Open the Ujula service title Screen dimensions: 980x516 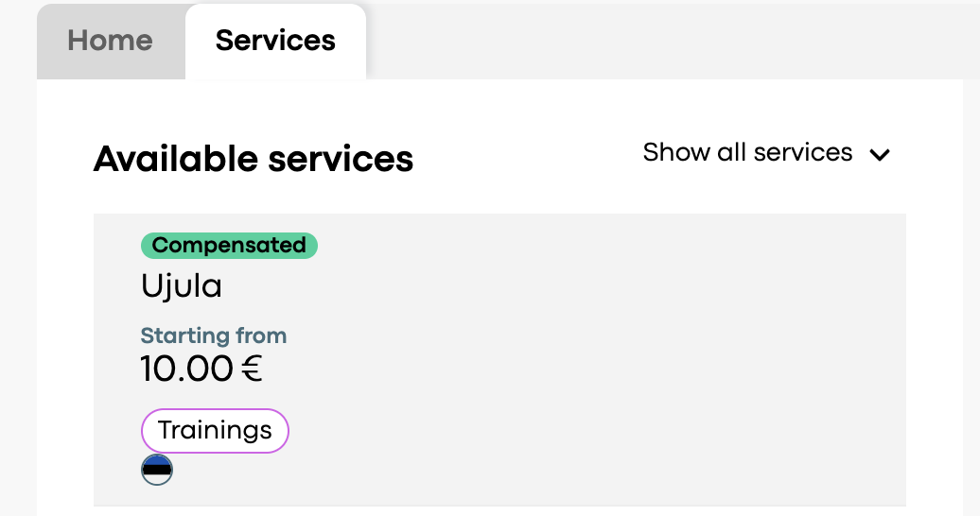click(x=182, y=286)
